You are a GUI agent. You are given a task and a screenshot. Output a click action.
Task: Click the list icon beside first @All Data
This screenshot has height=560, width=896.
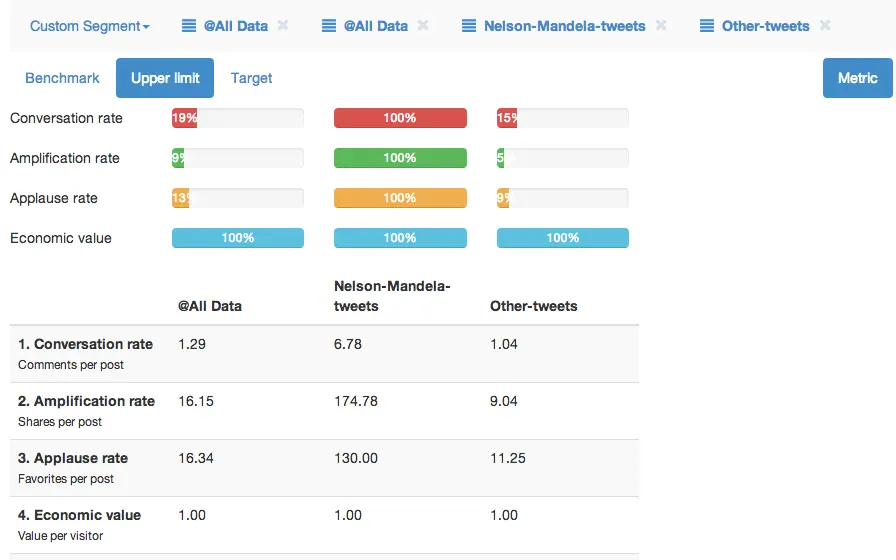point(189,26)
